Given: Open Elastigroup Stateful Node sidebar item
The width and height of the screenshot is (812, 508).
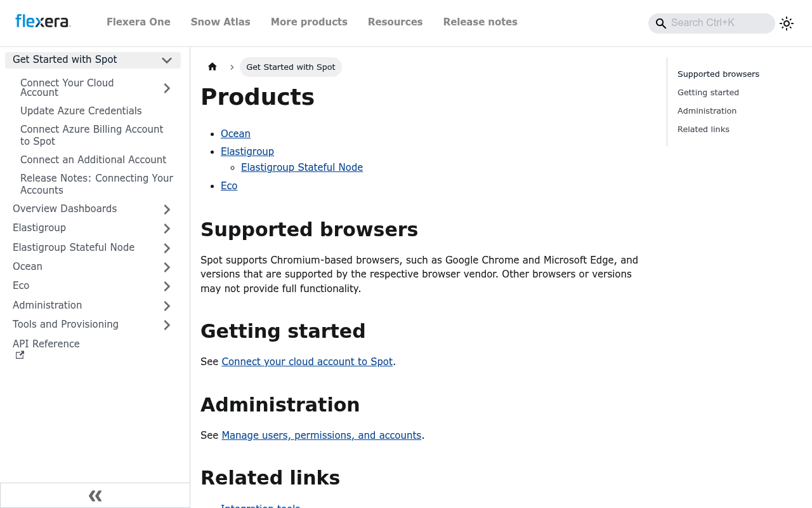Looking at the screenshot, I should [x=74, y=248].
